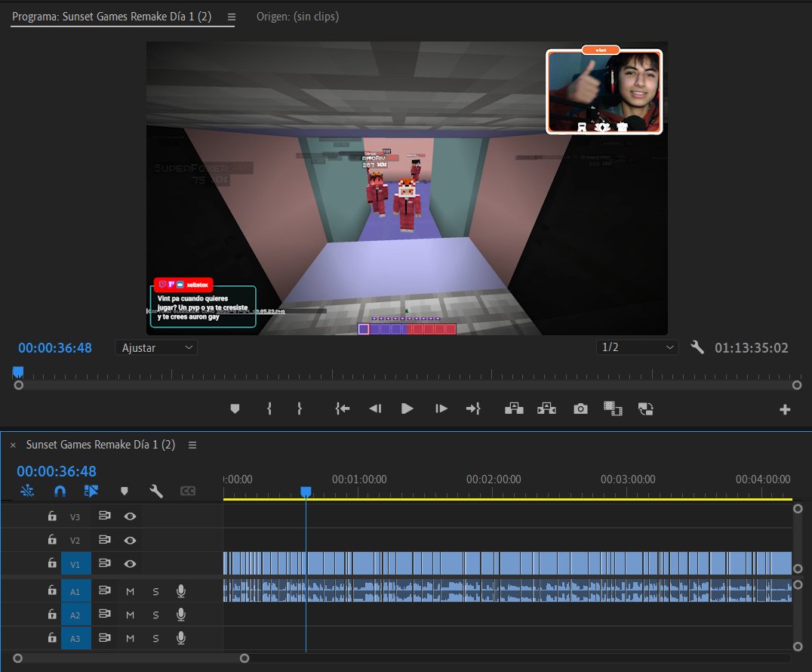Go to In point

(343, 408)
